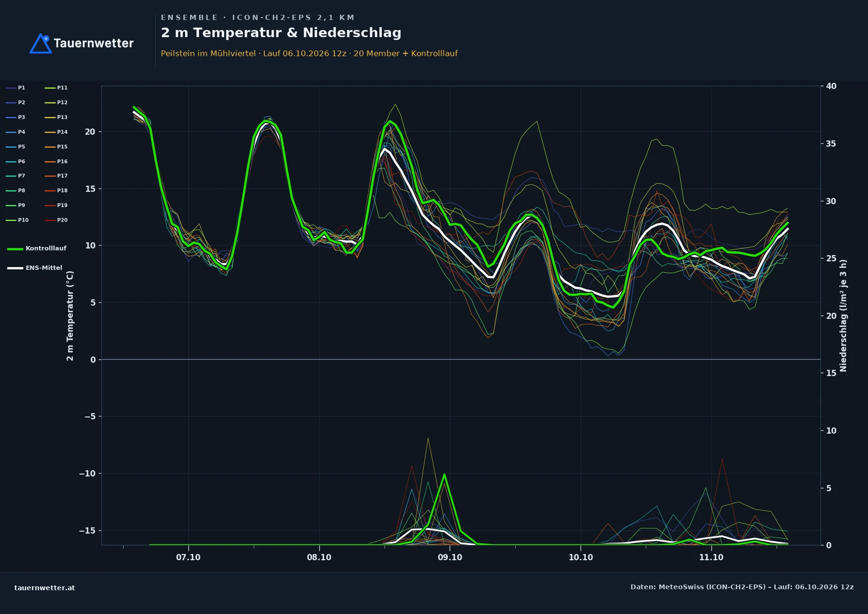Click the 09.10 date axis label
The image size is (868, 614).
tap(450, 557)
